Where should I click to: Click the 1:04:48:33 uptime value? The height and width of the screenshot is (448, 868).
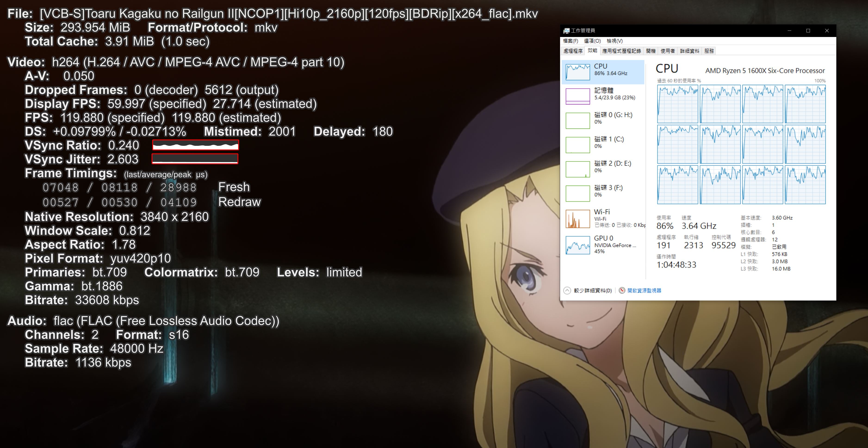point(676,265)
